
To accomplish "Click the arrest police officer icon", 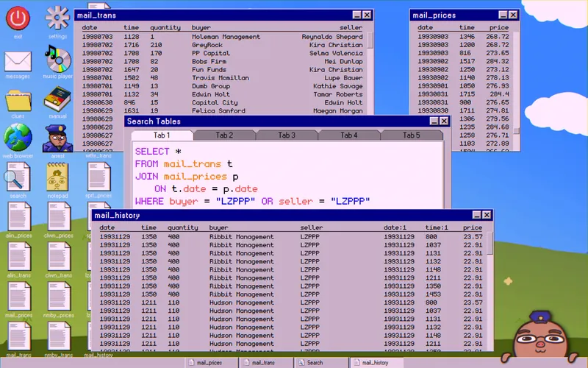I will pos(57,138).
